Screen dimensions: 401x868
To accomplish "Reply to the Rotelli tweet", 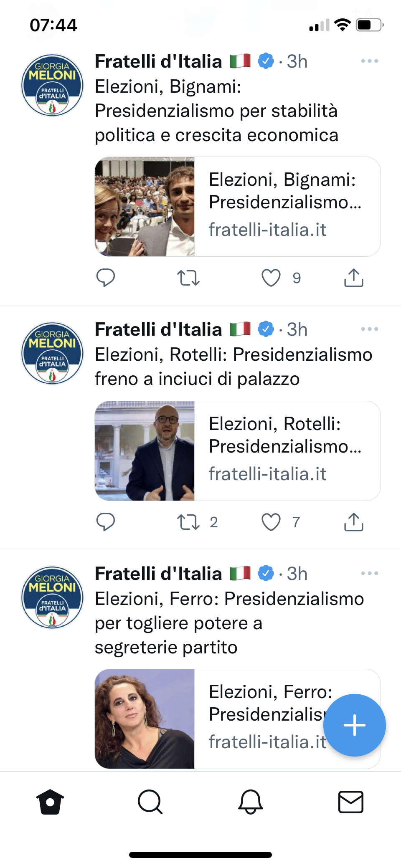I will (x=105, y=522).
